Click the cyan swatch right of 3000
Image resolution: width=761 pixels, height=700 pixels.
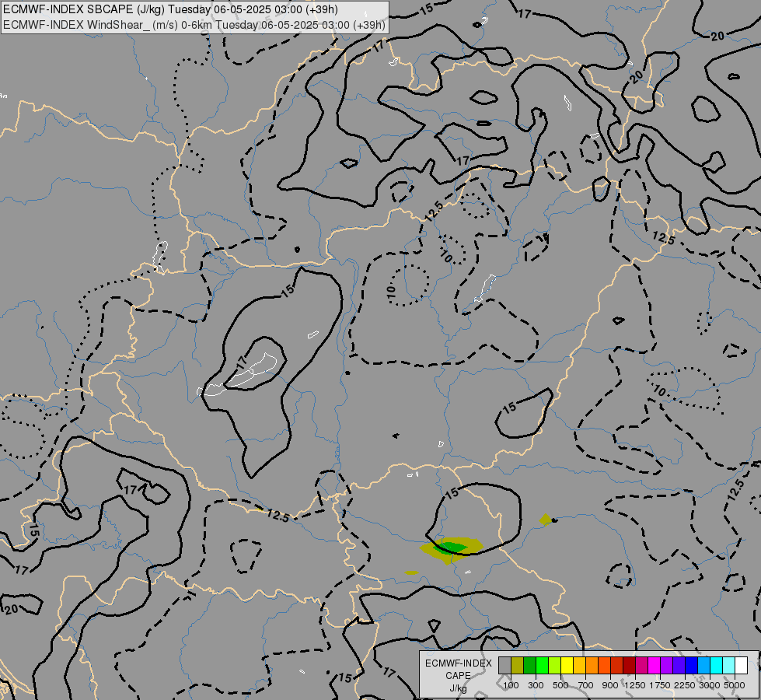pos(717,665)
